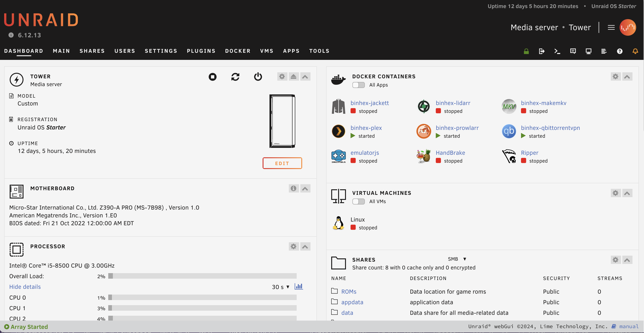Open notifications bell icon
The image size is (644, 333).
pos(635,51)
